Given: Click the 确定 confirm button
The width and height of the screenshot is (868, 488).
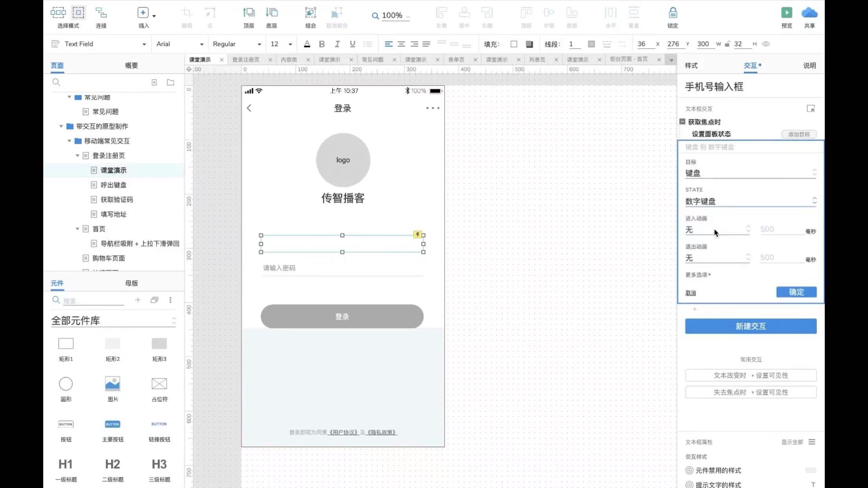Looking at the screenshot, I should (796, 292).
